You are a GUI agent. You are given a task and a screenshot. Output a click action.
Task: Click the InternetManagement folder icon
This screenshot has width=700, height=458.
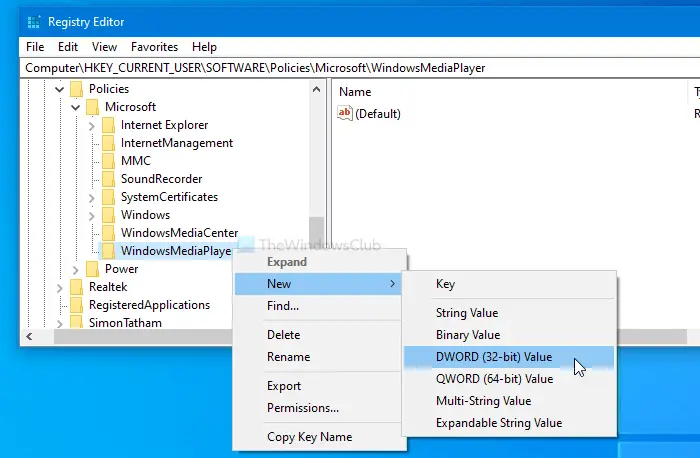[108, 143]
